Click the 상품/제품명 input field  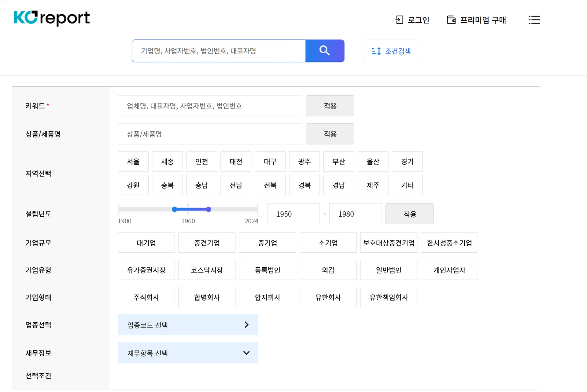click(210, 134)
